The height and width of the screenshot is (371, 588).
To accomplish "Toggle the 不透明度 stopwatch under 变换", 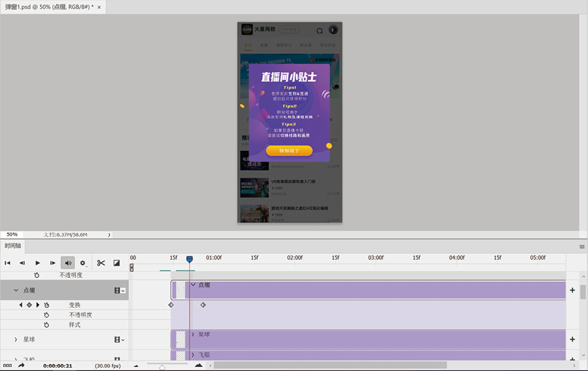I will point(46,315).
